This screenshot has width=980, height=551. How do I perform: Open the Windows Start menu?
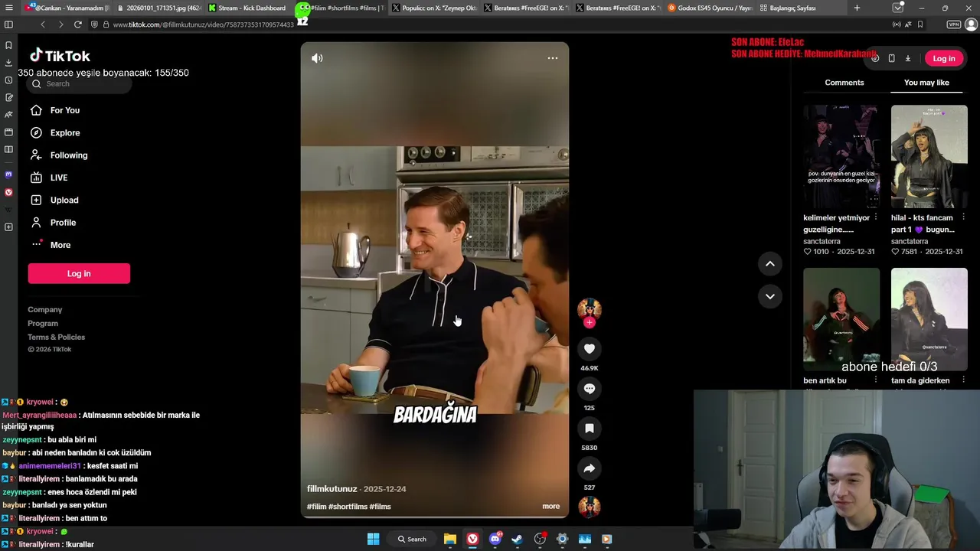373,539
